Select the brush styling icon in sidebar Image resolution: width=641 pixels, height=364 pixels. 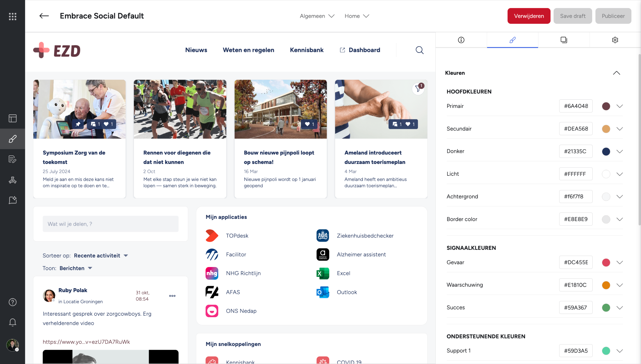point(13,139)
